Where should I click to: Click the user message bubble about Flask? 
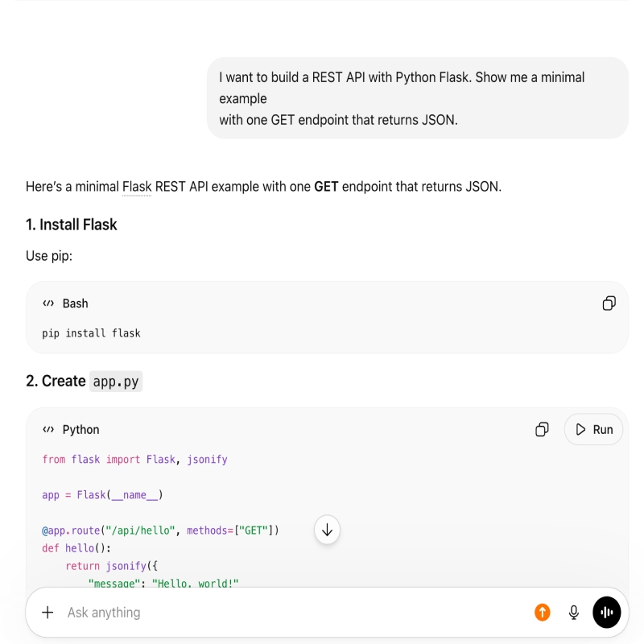tap(418, 98)
